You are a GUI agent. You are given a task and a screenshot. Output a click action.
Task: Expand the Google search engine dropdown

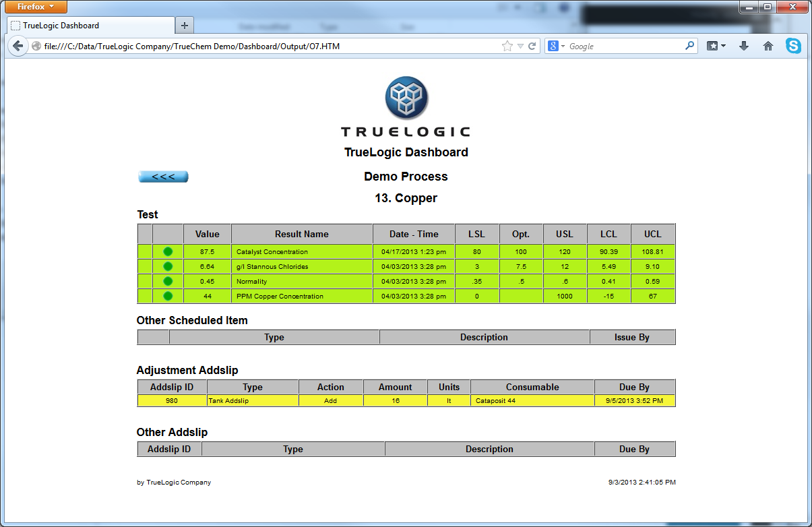(x=557, y=46)
